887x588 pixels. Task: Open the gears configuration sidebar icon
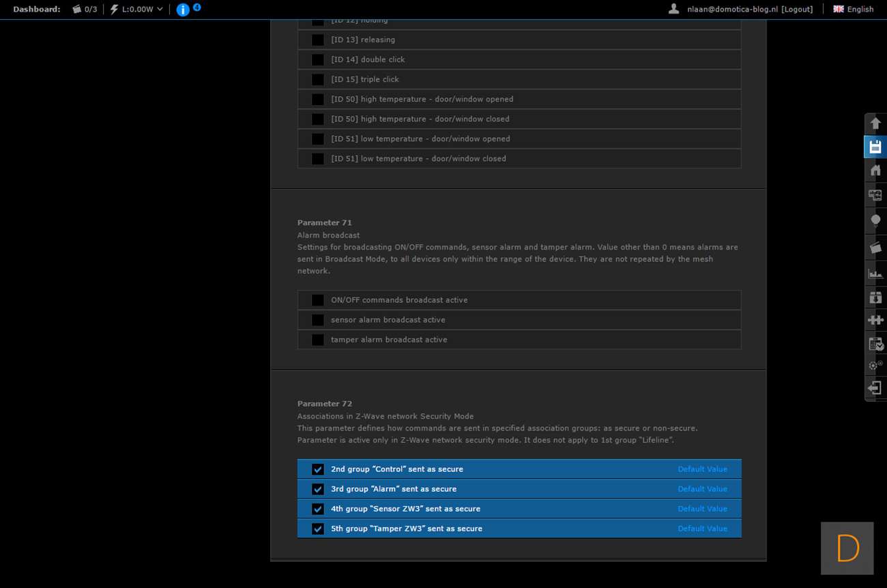875,366
